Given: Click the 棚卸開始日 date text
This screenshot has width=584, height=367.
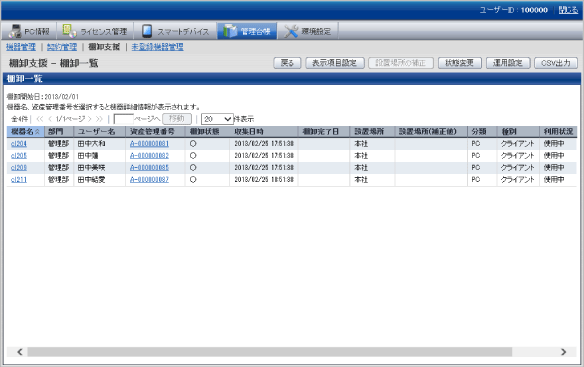Looking at the screenshot, I should click(x=43, y=97).
